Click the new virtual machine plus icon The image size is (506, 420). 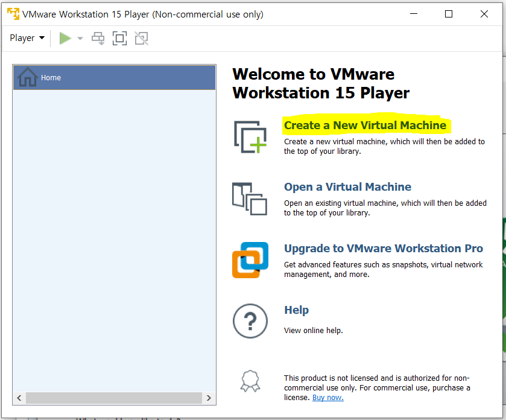[x=250, y=137]
